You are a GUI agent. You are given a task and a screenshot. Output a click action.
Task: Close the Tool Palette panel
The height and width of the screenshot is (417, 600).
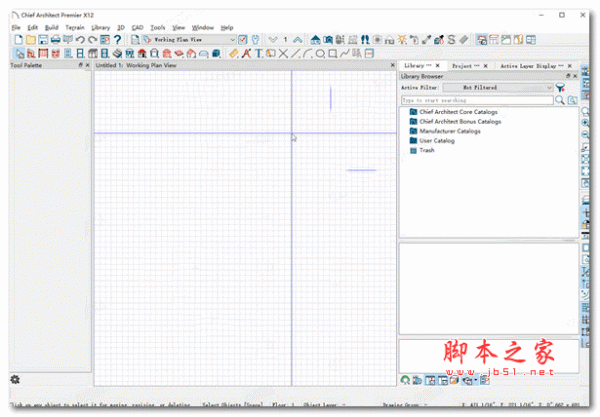tap(88, 64)
